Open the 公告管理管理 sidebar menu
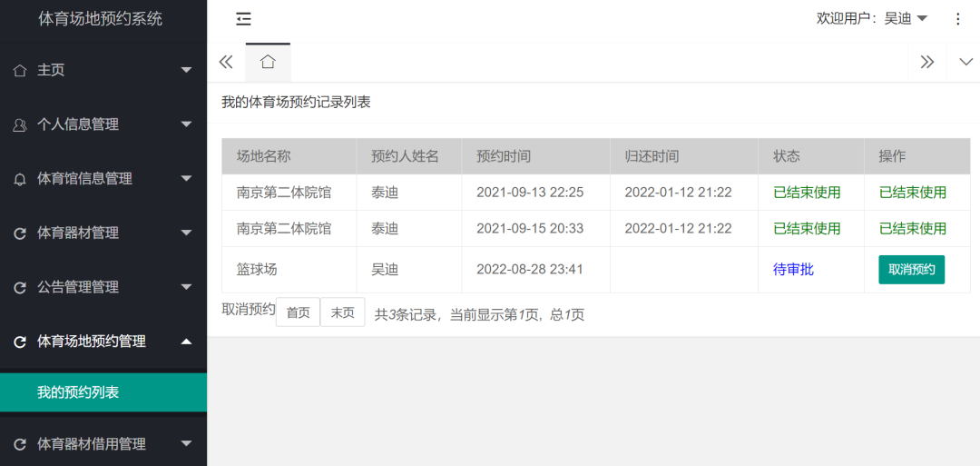980x466 pixels. point(103,288)
